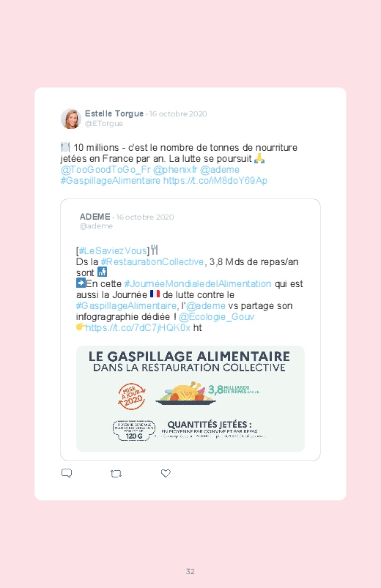This screenshot has width=381, height=588.
Task: Click the #JournéeMondialedelAlimentation hashtag
Action: tap(197, 284)
